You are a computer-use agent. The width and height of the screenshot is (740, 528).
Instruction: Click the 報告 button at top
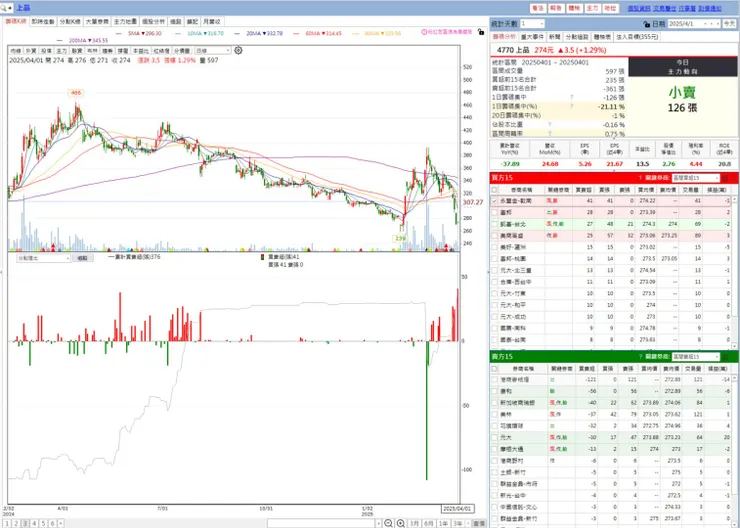(555, 8)
